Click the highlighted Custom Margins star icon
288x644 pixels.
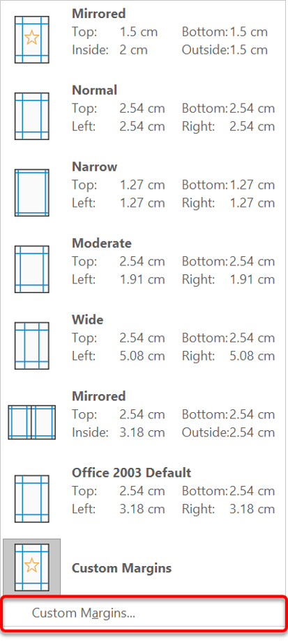point(31,567)
